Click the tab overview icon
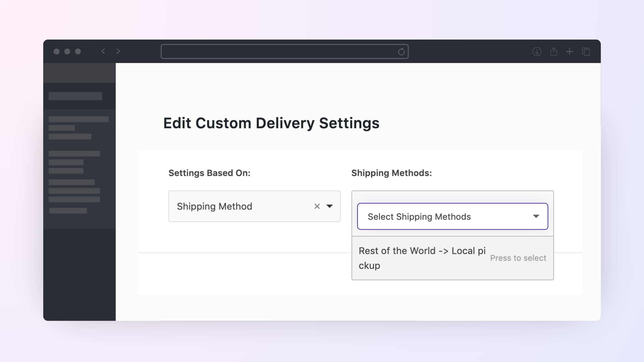 tap(586, 52)
